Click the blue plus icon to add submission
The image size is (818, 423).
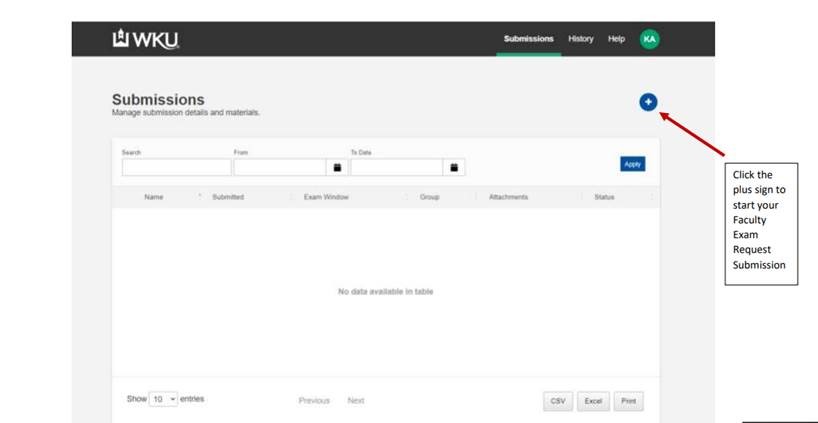pos(648,101)
